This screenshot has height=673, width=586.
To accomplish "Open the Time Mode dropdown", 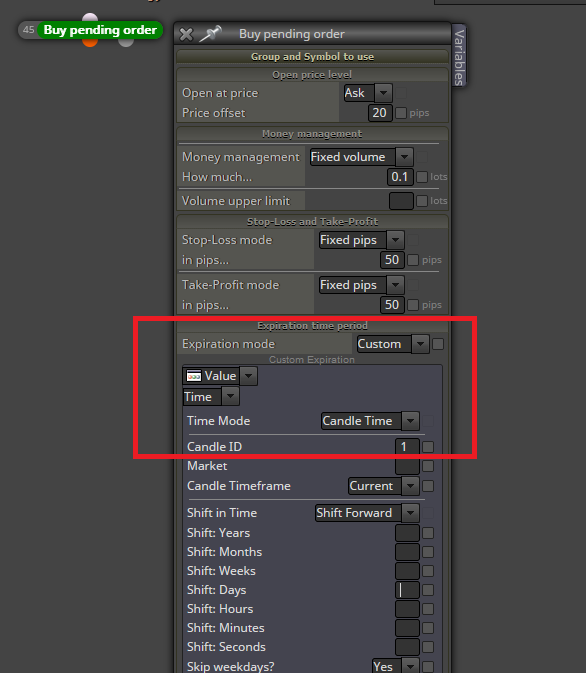I will click(x=370, y=421).
